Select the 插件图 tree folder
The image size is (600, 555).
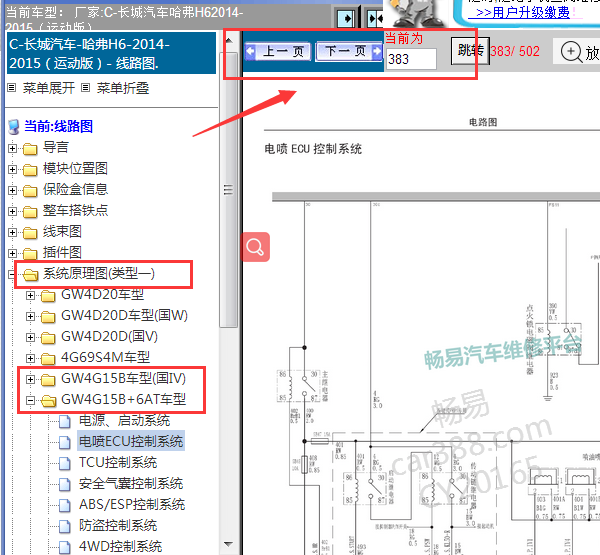click(x=62, y=253)
